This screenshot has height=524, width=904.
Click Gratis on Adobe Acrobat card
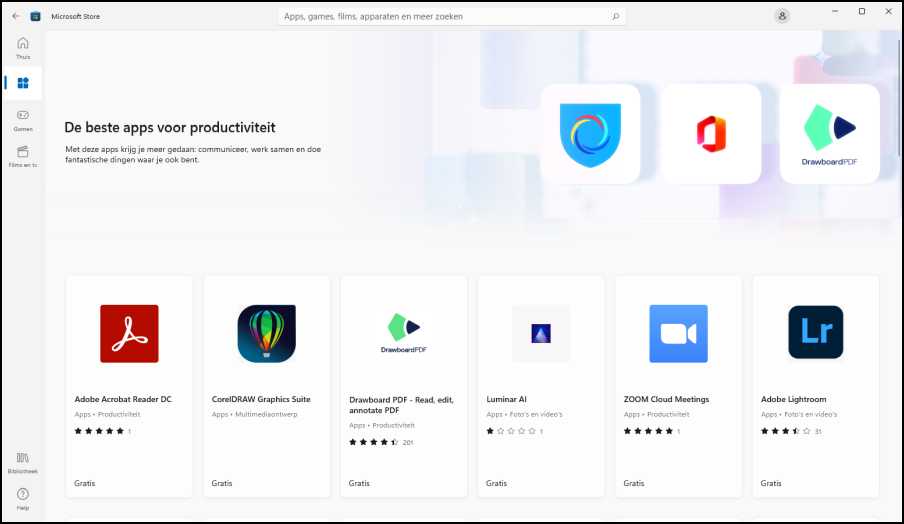(84, 483)
